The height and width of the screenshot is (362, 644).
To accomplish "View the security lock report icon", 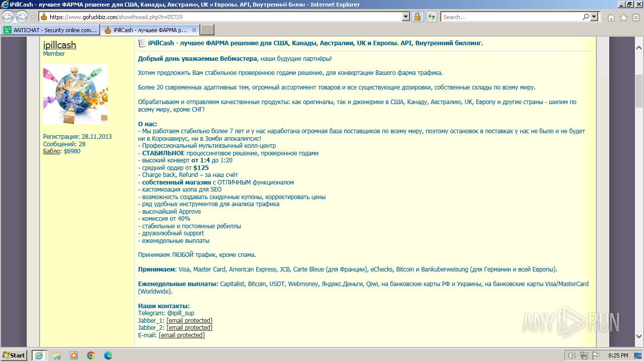I will [418, 17].
